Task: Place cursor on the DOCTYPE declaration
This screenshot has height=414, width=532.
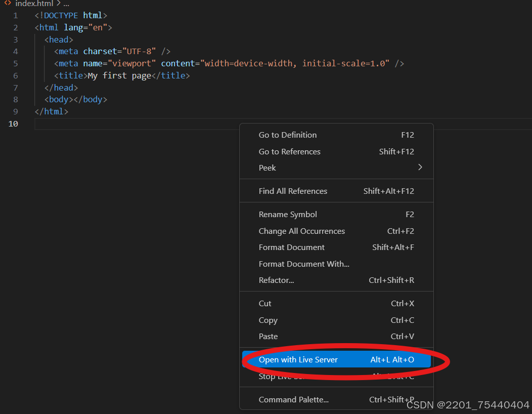Action: click(71, 16)
